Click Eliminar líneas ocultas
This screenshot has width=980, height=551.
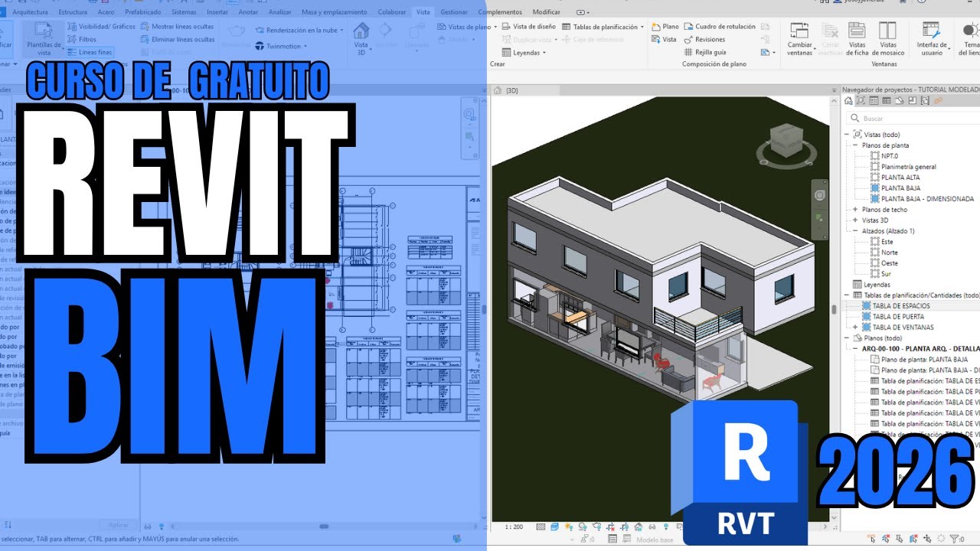[x=178, y=39]
